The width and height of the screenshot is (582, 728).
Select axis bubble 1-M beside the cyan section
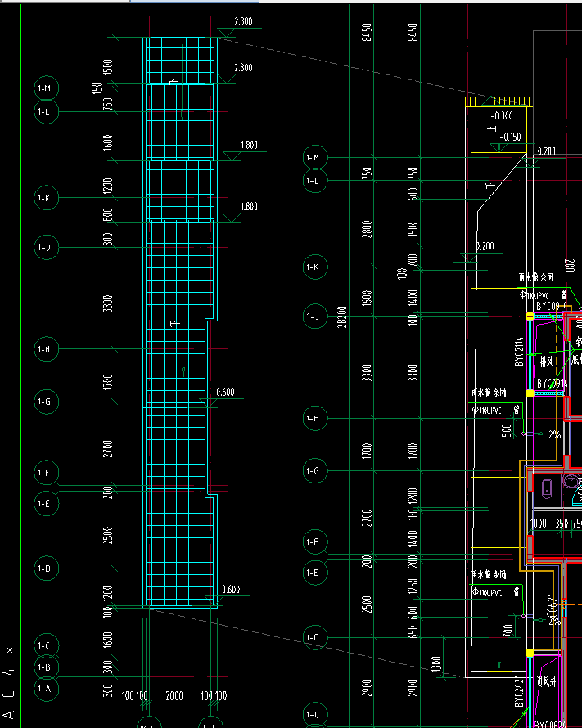tap(46, 88)
